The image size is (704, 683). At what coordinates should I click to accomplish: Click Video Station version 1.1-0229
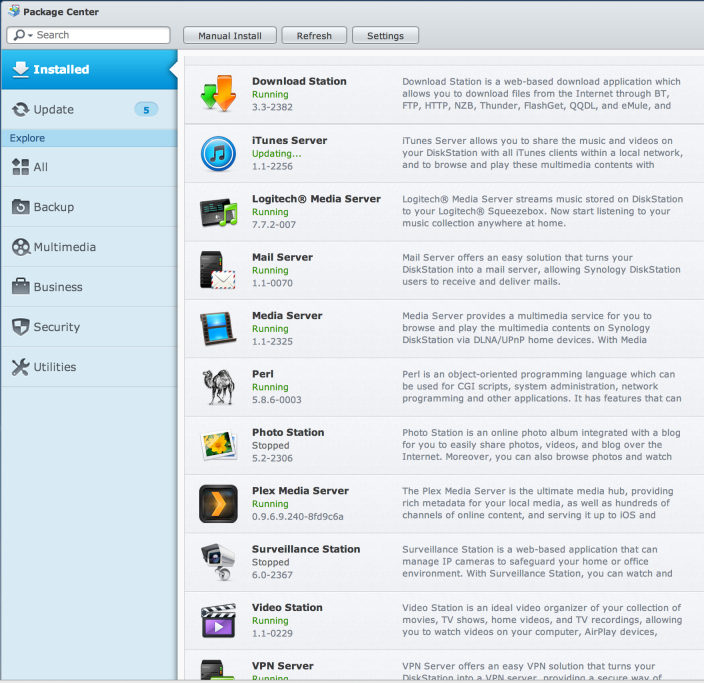click(272, 633)
